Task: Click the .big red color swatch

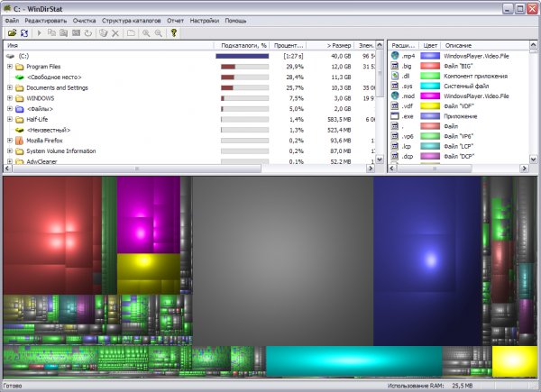Action: tap(430, 66)
